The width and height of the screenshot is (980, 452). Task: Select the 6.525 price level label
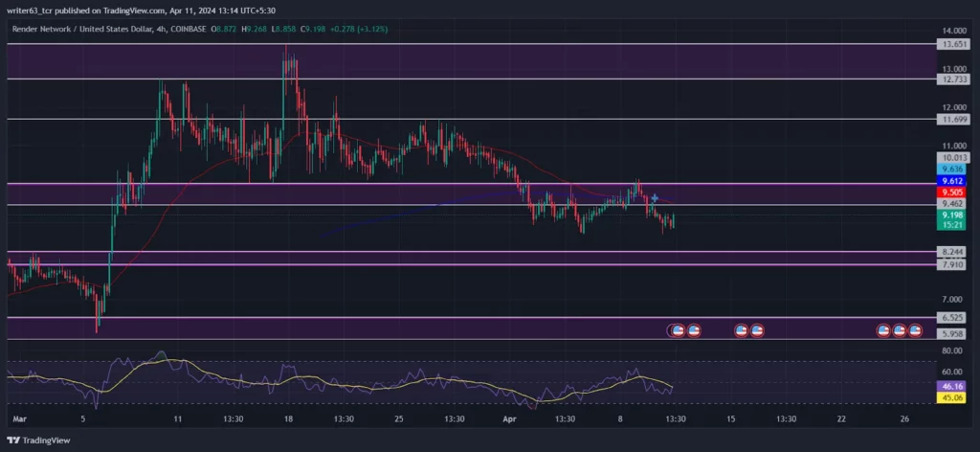click(x=953, y=318)
